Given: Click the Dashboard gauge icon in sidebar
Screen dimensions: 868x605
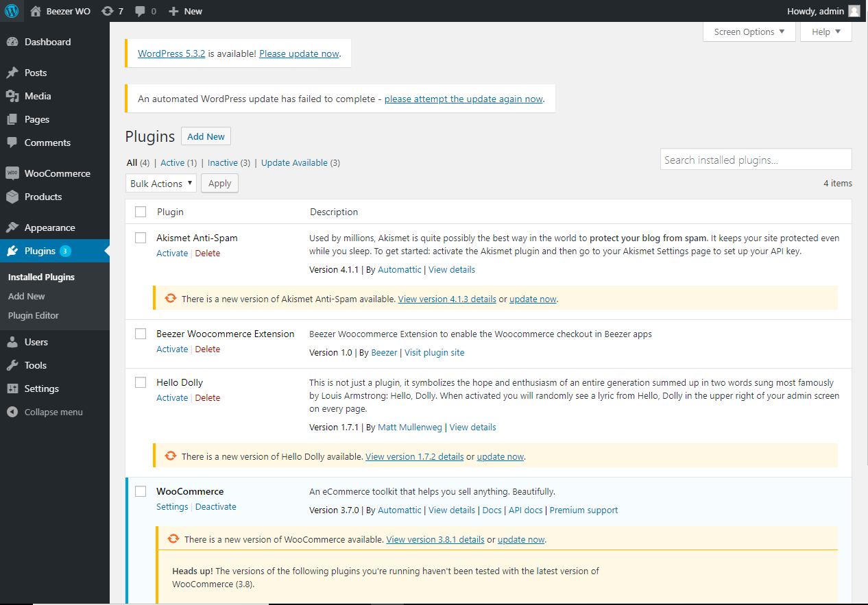Looking at the screenshot, I should (12, 42).
